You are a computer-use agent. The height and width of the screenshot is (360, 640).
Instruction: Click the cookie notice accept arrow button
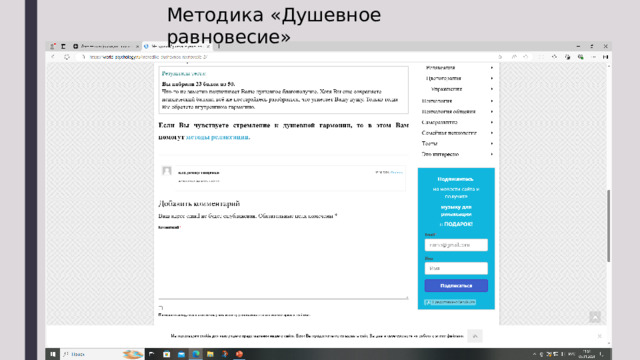475,336
